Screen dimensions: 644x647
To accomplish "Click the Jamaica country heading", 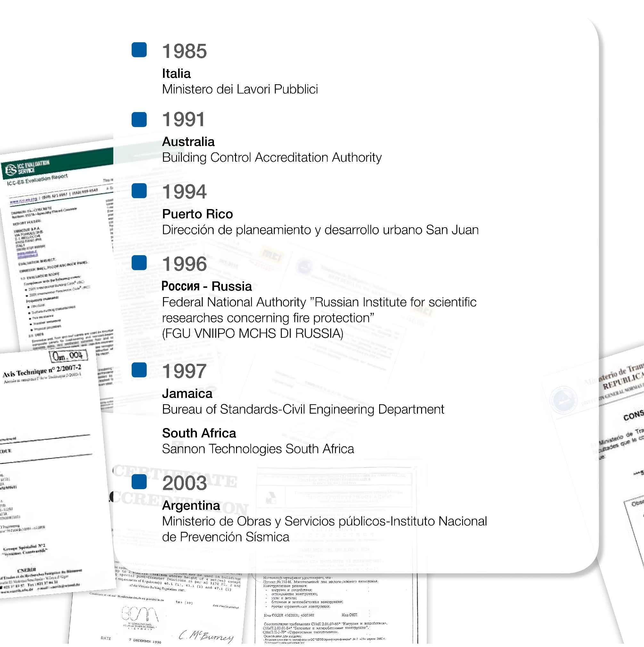I will [x=187, y=393].
